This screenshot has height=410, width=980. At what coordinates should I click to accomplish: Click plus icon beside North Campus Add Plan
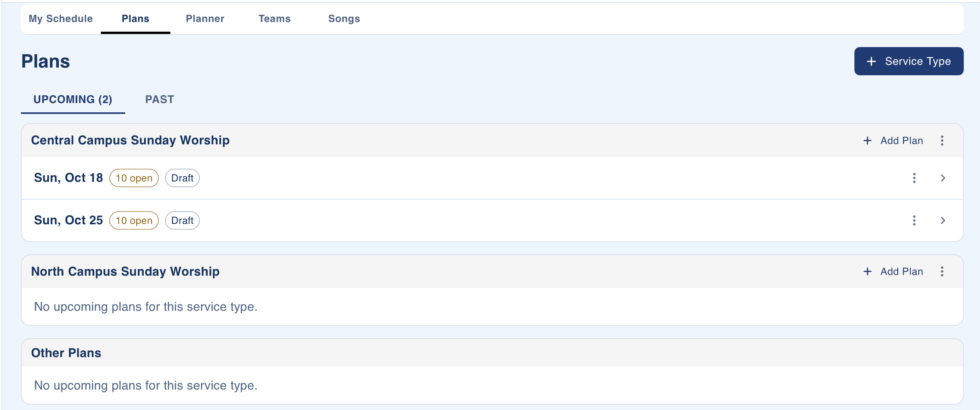pos(867,271)
